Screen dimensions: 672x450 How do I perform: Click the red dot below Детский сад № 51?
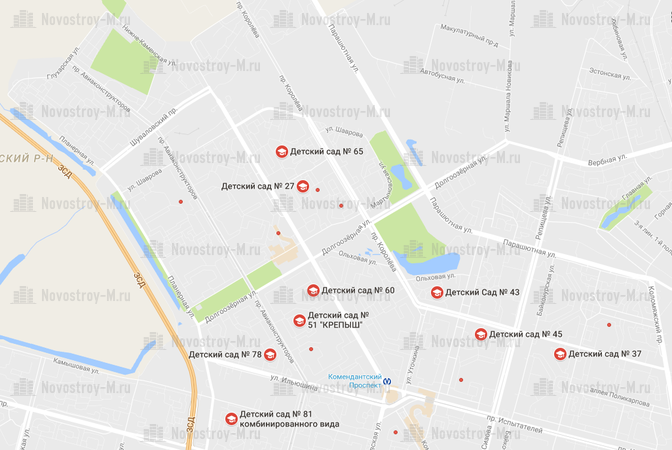click(311, 349)
